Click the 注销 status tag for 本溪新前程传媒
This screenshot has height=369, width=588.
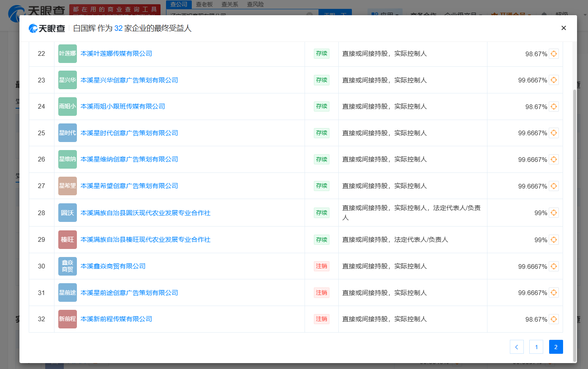click(321, 319)
